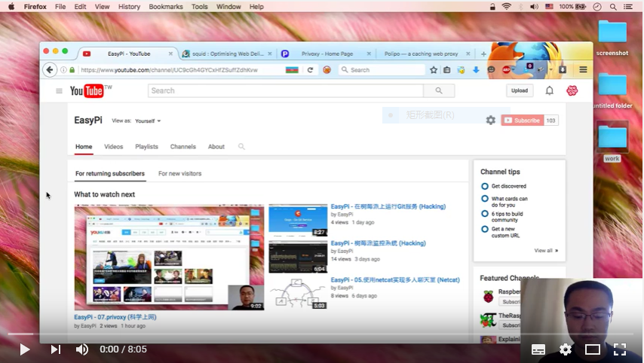
Task: Open a new Firefox tab
Action: click(483, 53)
